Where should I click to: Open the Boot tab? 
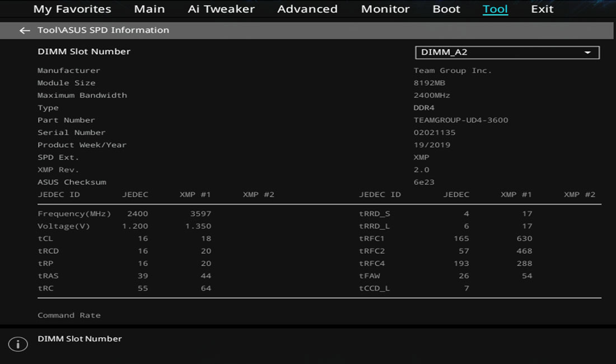click(446, 9)
